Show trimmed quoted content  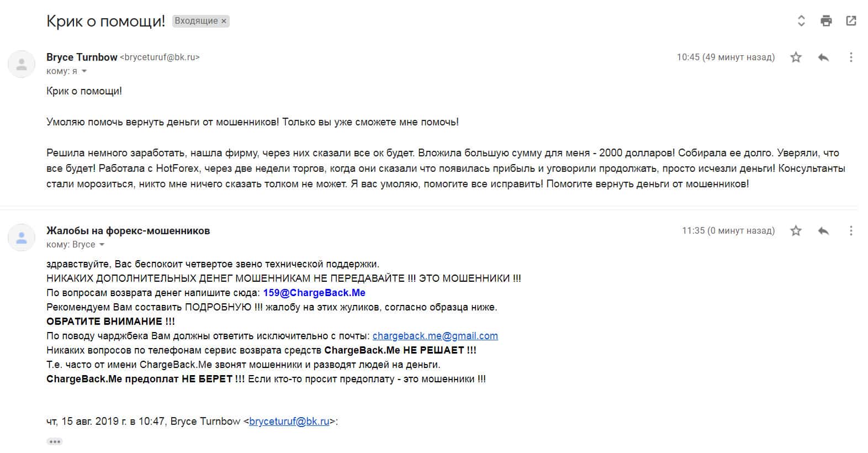pyautogui.click(x=54, y=441)
